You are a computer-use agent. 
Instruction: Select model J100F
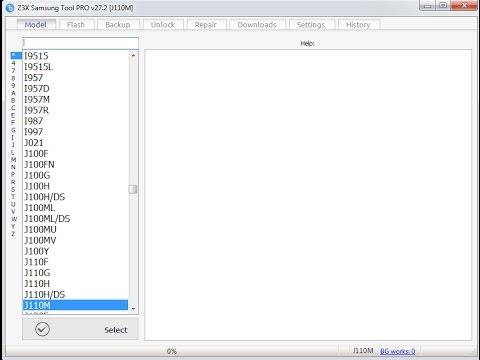(x=76, y=154)
